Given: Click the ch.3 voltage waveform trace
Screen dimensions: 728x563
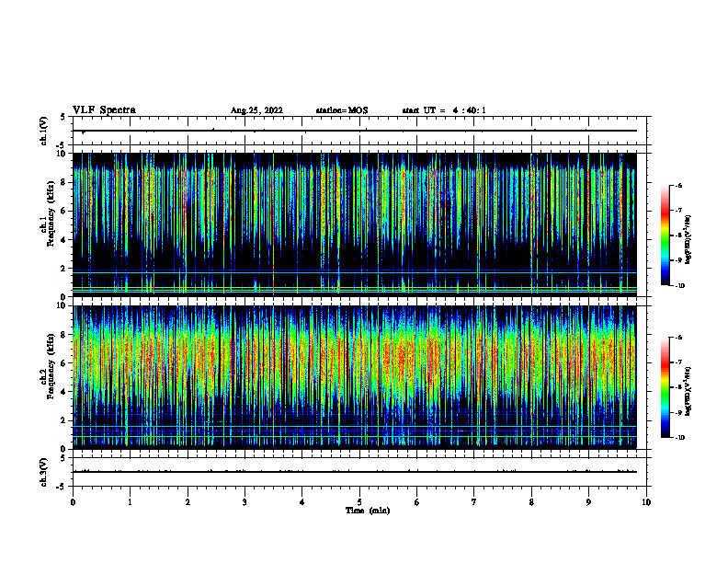Looking at the screenshot, I should [354, 472].
